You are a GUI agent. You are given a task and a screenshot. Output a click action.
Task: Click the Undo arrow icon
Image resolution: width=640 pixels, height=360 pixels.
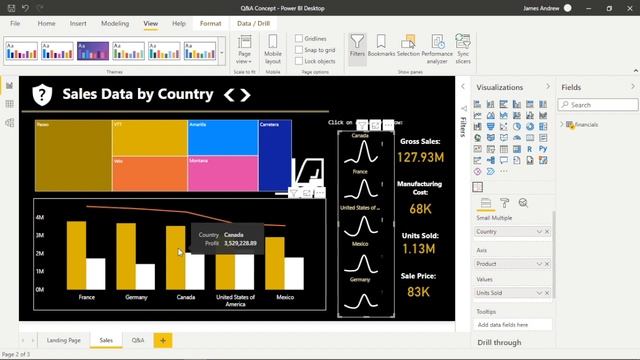point(25,8)
